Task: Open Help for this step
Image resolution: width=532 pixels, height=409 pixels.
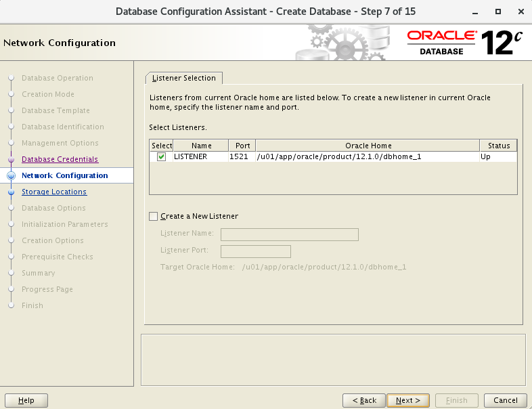Action: click(26, 400)
